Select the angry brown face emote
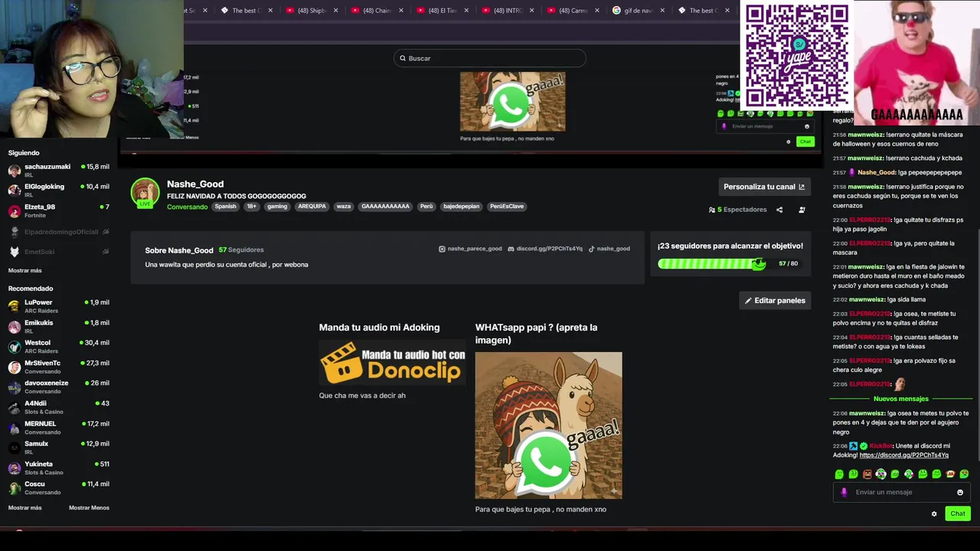Screen dimensions: 980x551 (x=867, y=474)
